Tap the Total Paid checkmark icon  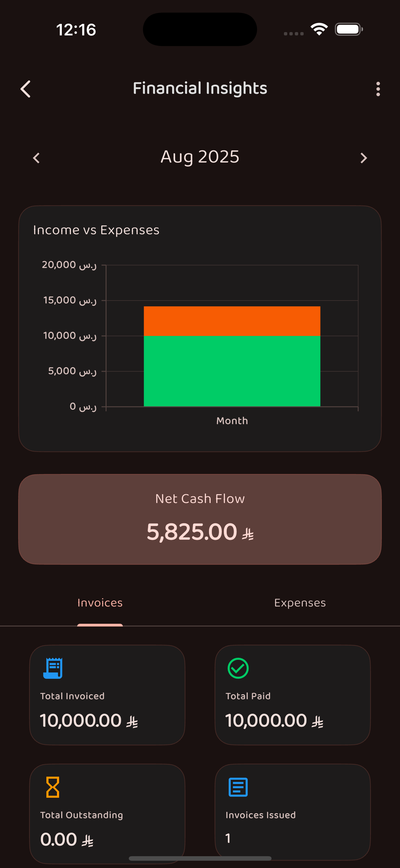[238, 668]
